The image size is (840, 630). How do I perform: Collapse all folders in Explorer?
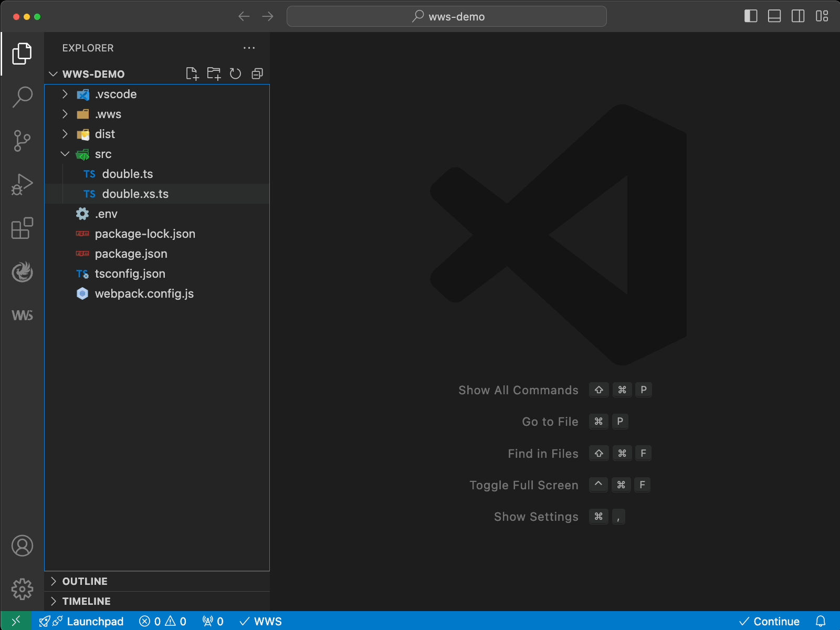pos(257,74)
